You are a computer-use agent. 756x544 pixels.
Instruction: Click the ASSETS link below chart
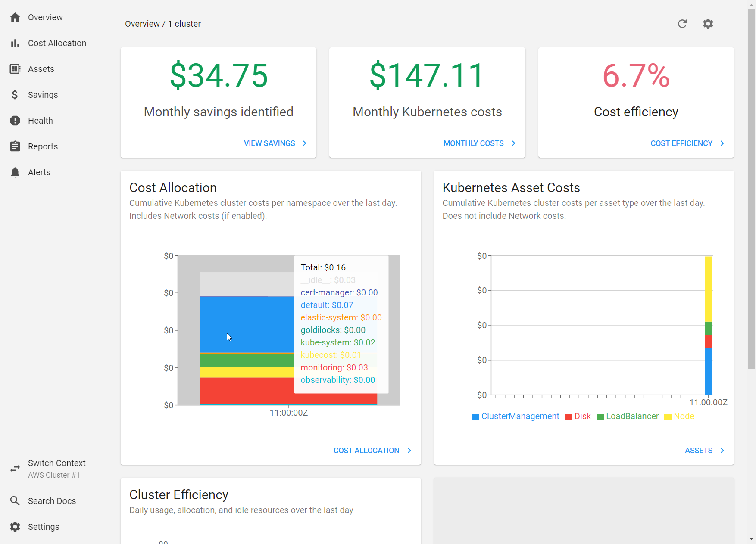click(x=699, y=451)
